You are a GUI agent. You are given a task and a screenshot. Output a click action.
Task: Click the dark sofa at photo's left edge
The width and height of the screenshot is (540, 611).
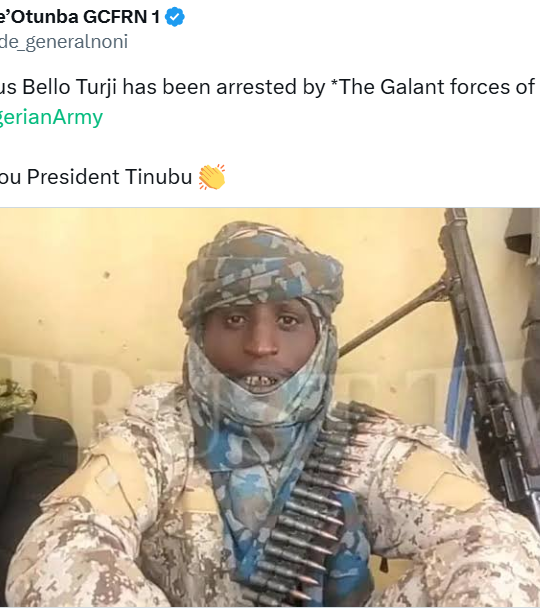[35, 479]
